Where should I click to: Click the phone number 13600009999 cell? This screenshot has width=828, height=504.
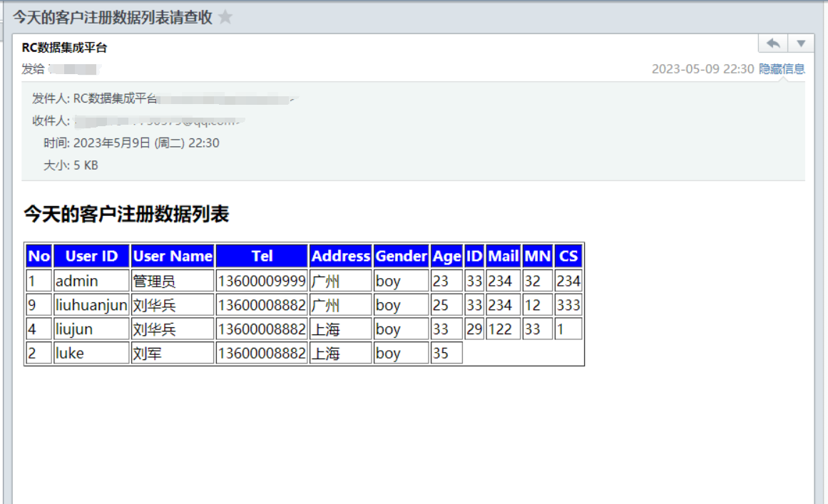(x=262, y=281)
